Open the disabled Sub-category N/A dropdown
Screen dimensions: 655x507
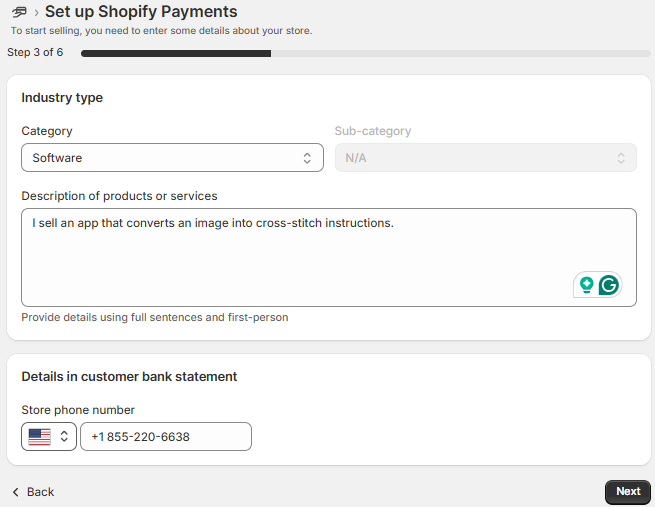coord(486,158)
